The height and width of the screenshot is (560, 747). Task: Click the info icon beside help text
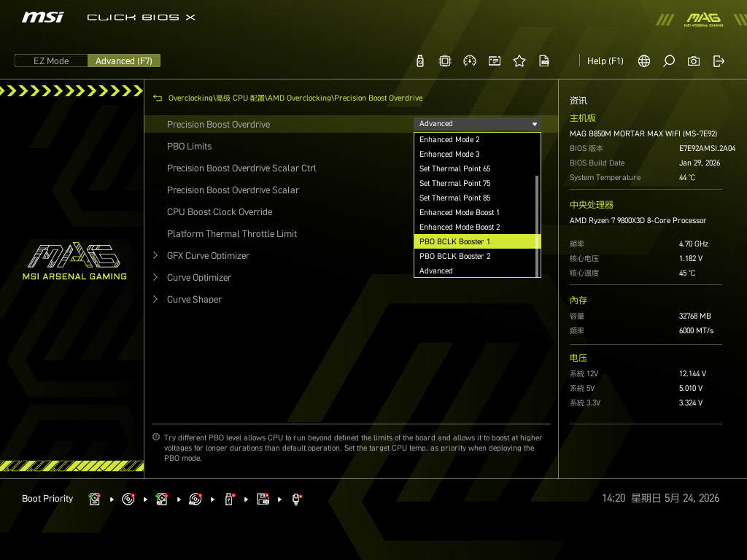click(x=156, y=437)
